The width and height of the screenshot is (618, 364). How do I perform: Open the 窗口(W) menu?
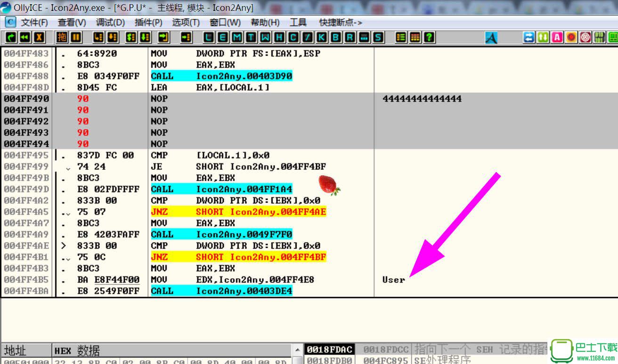pos(225,23)
